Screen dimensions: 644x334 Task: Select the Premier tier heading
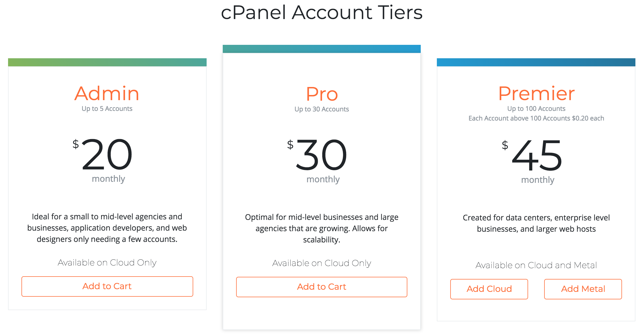coord(536,93)
